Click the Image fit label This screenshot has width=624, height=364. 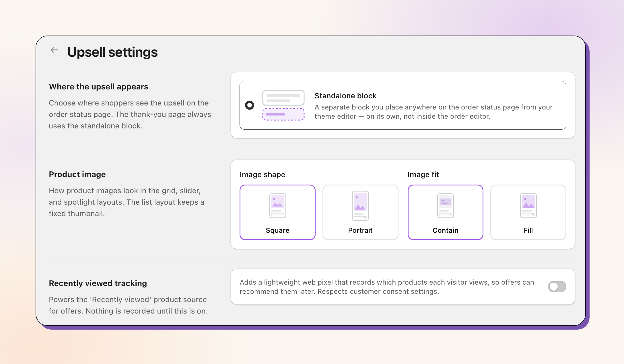[x=423, y=175]
